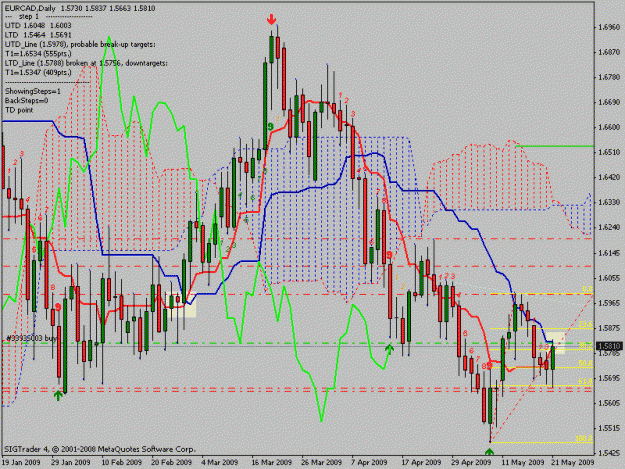The image size is (625, 469).
Task: Click the 1.6145 price axis label
Action: tap(609, 253)
